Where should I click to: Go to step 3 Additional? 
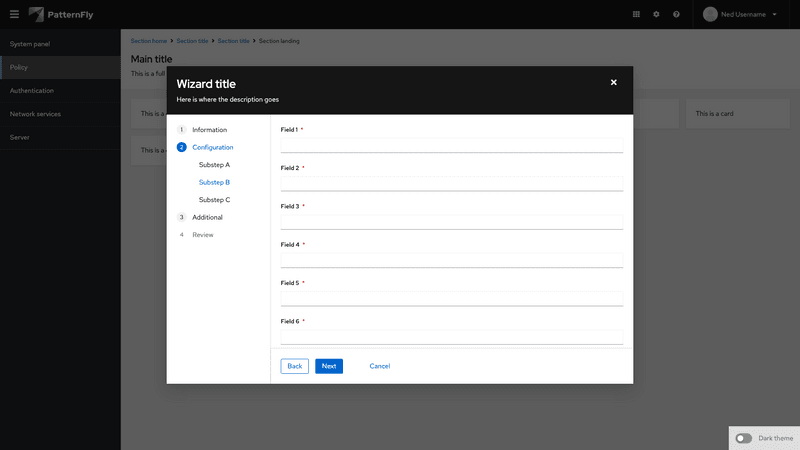click(x=207, y=217)
